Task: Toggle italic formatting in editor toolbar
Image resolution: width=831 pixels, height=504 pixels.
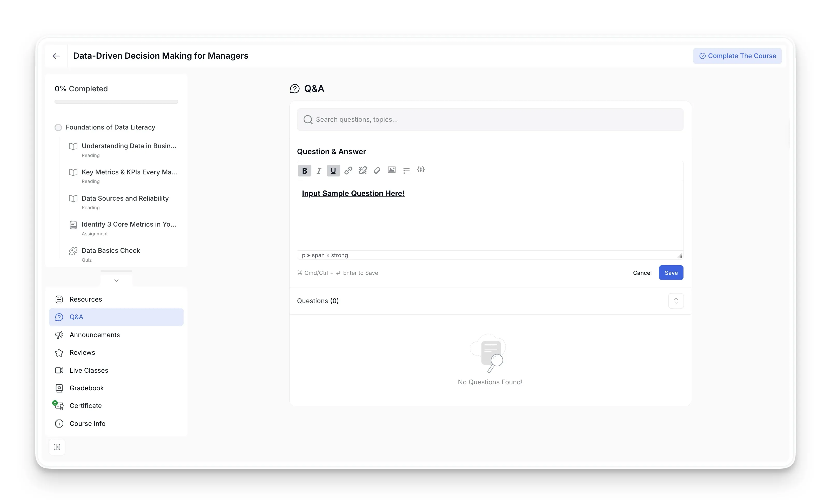Action: [319, 171]
